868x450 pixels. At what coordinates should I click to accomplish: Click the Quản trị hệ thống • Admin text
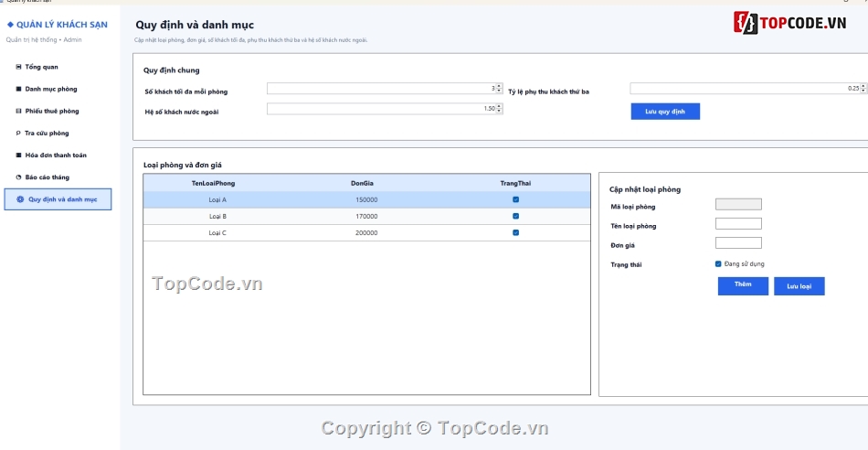click(44, 40)
